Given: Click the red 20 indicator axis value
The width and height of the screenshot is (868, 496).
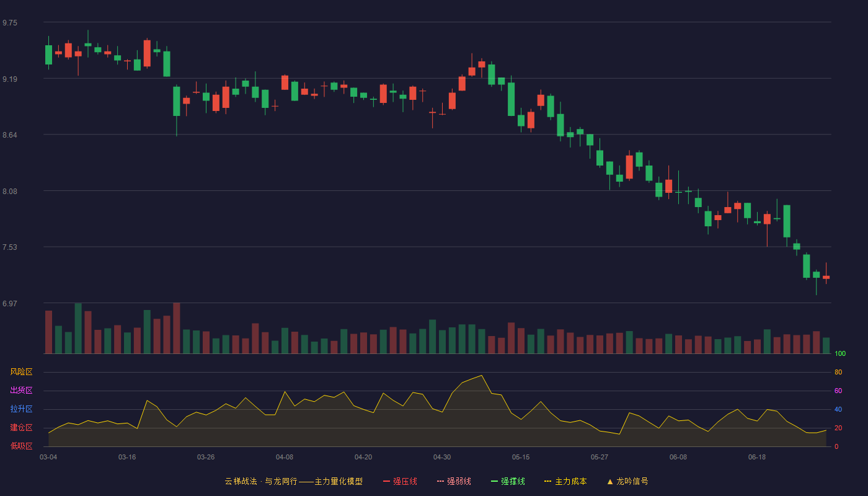Looking at the screenshot, I should point(838,428).
